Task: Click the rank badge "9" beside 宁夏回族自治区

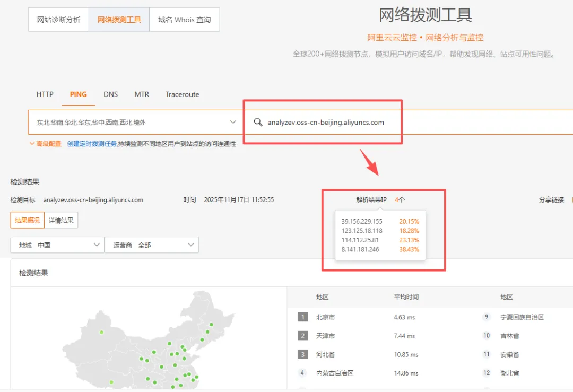Action: 487,317
